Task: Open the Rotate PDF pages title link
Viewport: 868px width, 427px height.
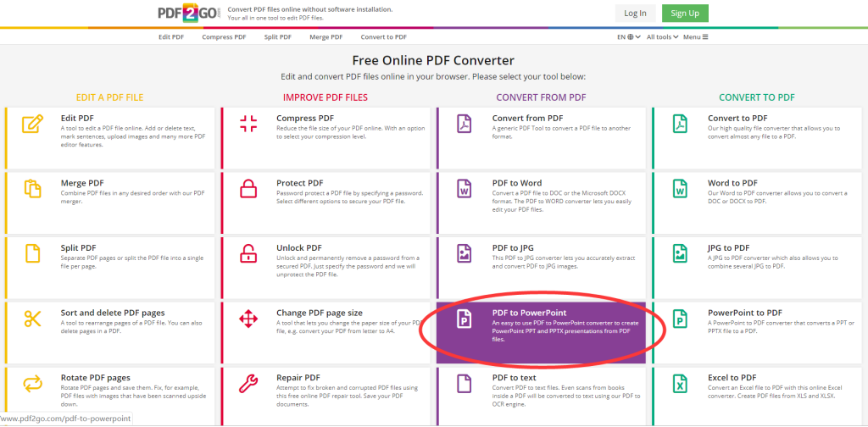Action: [x=96, y=378]
